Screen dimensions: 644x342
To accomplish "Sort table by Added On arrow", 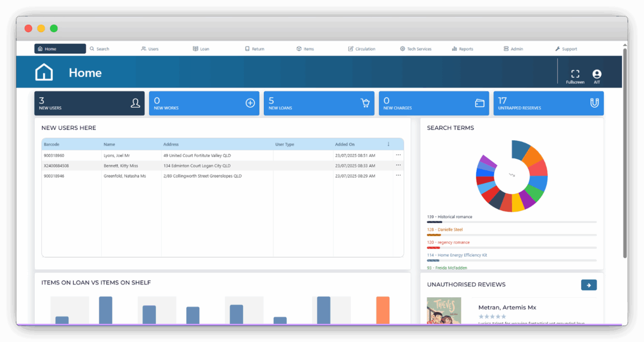I will click(388, 144).
